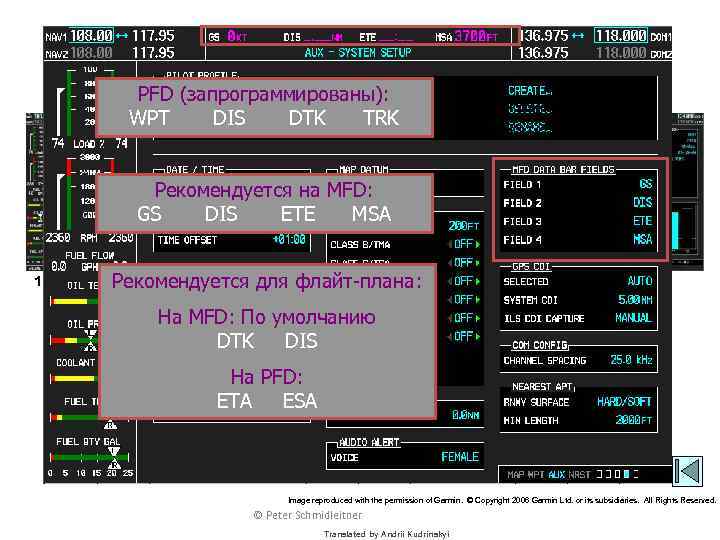Open Field 4 MSA data bar selection
720x540 pixels.
pyautogui.click(x=642, y=239)
